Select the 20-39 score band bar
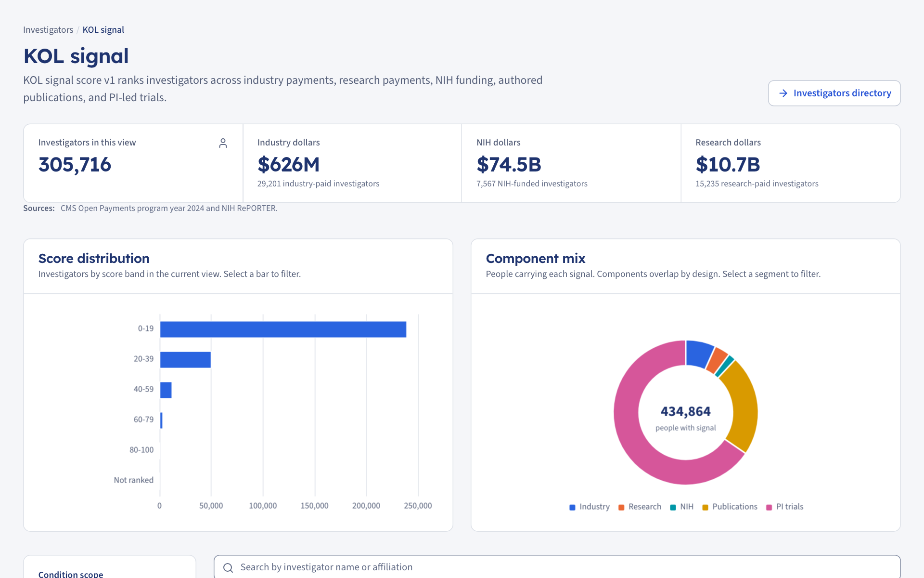This screenshot has width=924, height=578. click(185, 360)
